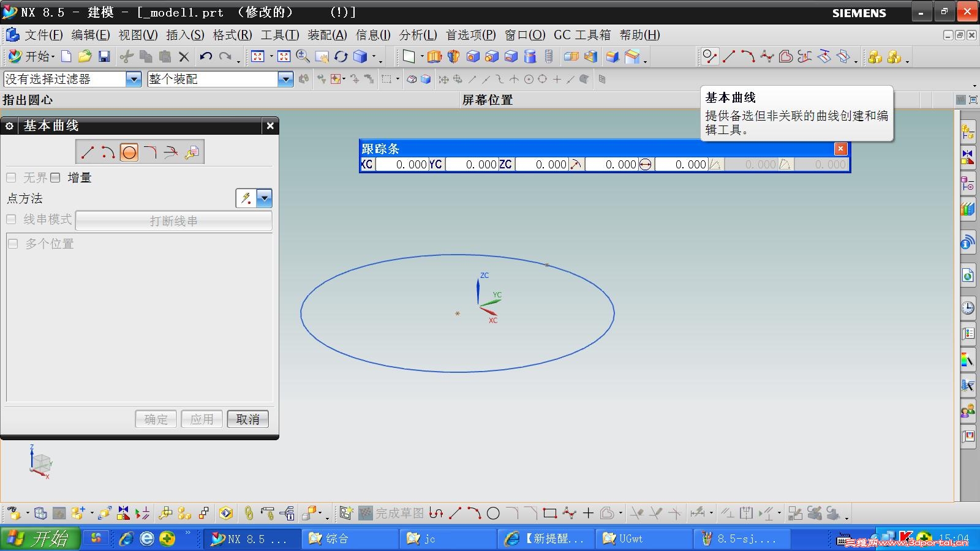Click the diameter input field in tracking bar
The width and height of the screenshot is (980, 551).
pos(680,164)
